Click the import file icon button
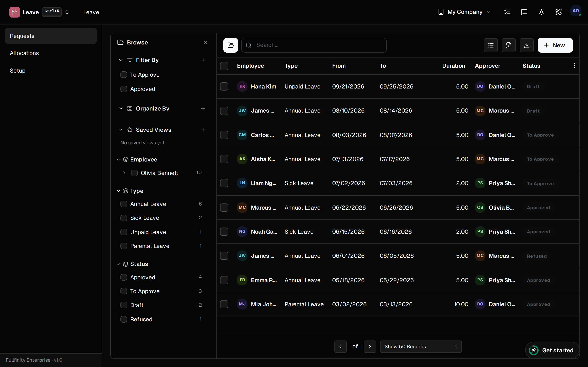The width and height of the screenshot is (588, 367). coord(509,45)
